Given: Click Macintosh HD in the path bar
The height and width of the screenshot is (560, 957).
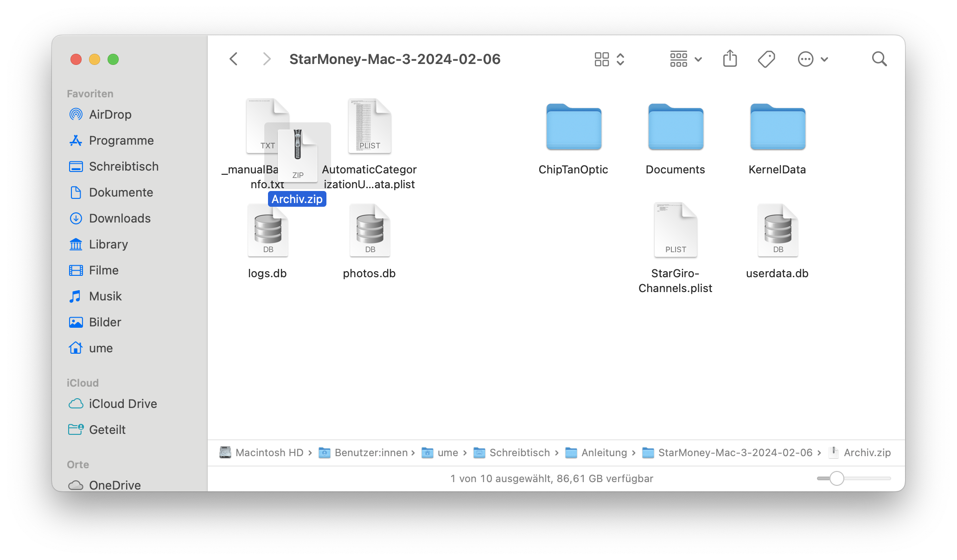Looking at the screenshot, I should 269,452.
